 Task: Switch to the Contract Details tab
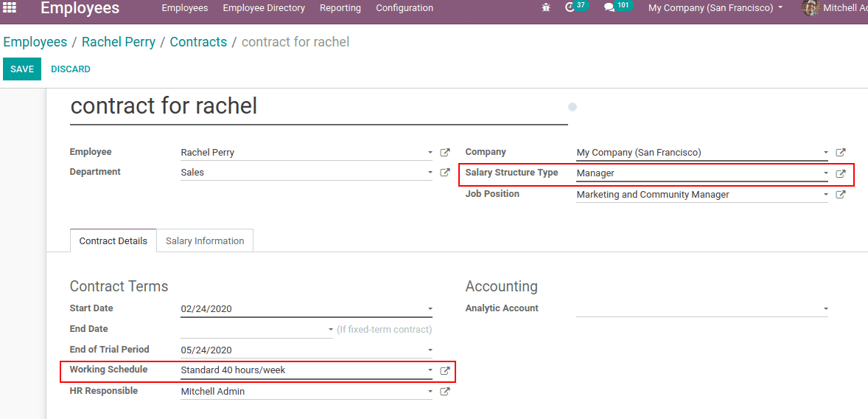(x=113, y=240)
